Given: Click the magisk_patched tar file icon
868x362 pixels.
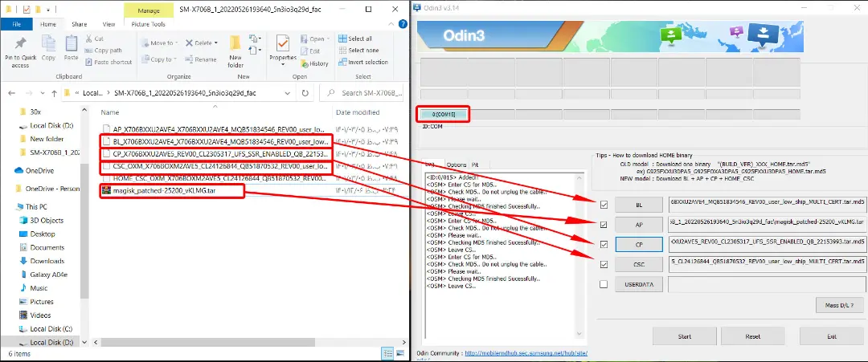Looking at the screenshot, I should [x=106, y=191].
